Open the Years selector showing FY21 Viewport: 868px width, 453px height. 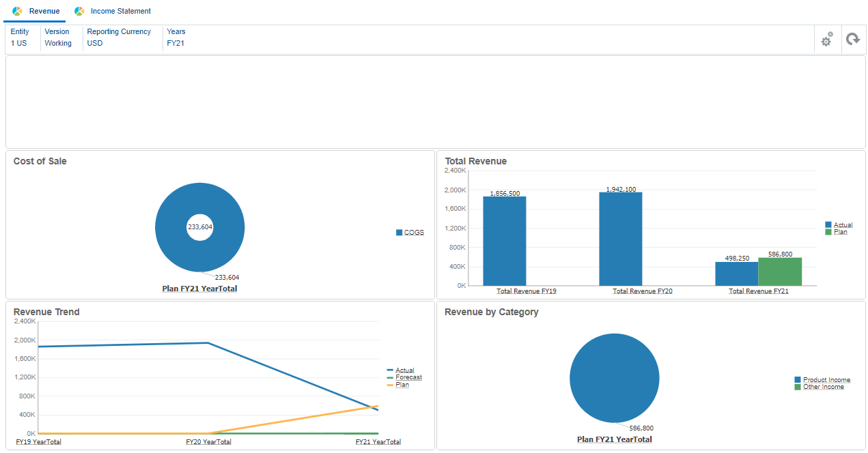point(176,38)
